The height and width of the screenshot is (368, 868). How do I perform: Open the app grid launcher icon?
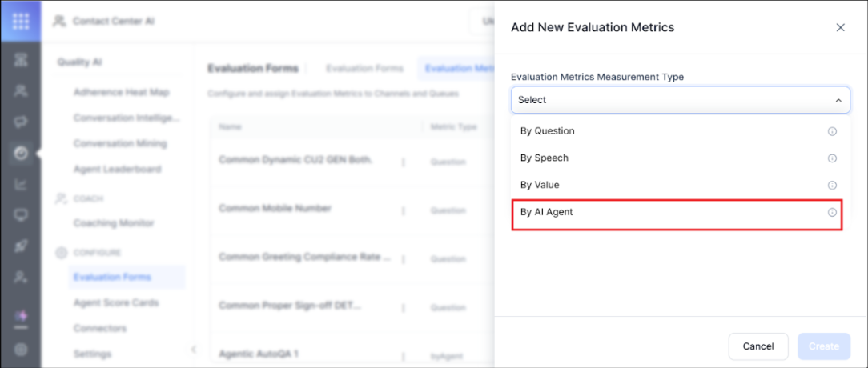point(21,21)
